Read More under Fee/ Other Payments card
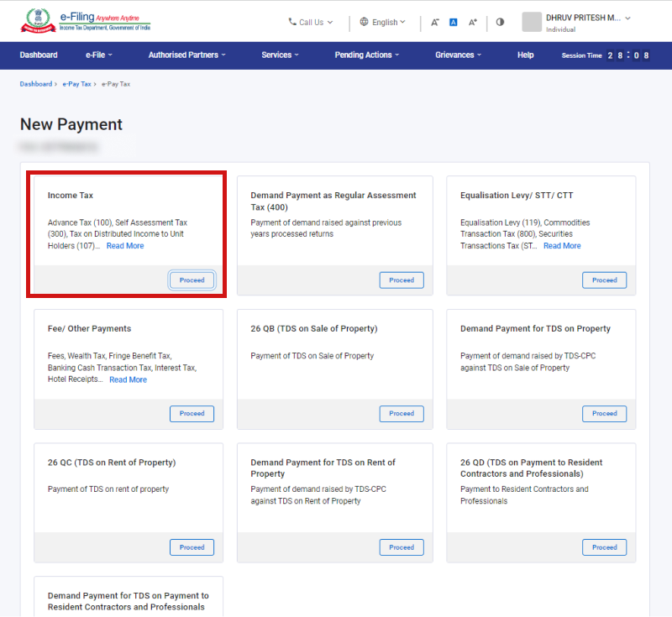 pyautogui.click(x=128, y=379)
